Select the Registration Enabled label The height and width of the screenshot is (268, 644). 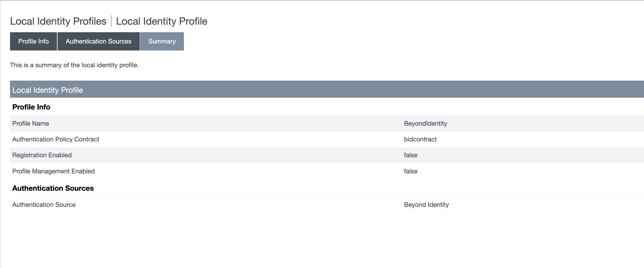click(42, 155)
